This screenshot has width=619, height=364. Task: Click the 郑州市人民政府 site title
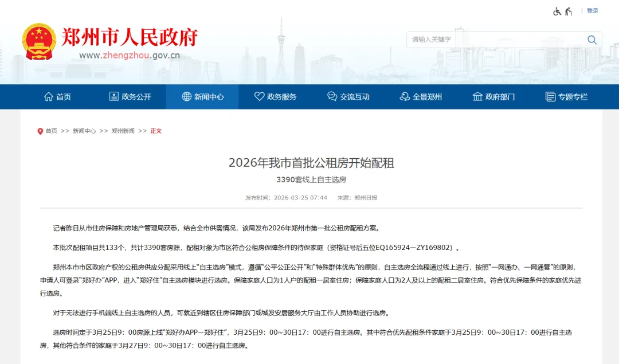(x=130, y=37)
